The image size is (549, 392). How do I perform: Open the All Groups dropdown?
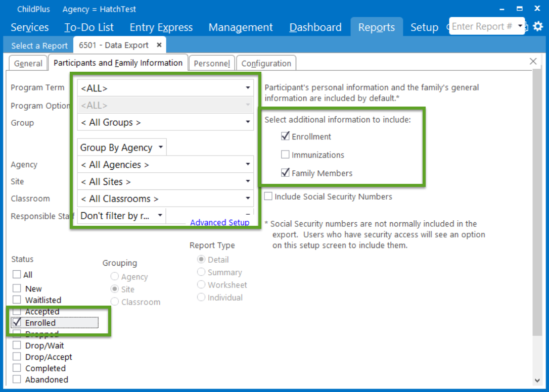pos(165,122)
